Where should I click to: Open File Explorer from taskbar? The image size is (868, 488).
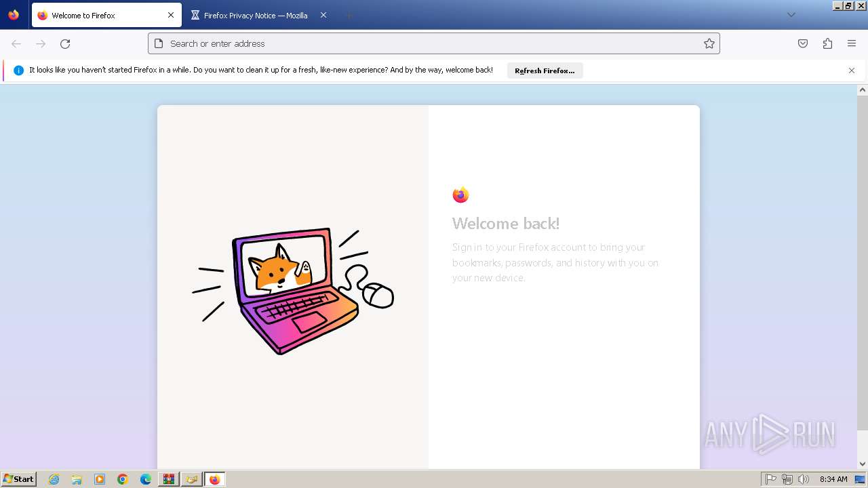[x=77, y=479]
